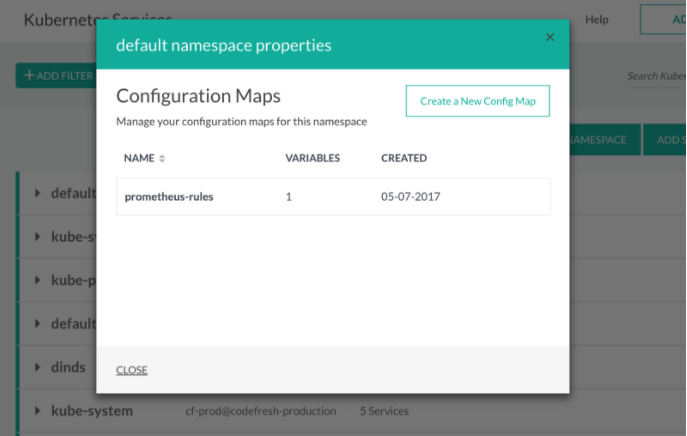The width and height of the screenshot is (687, 436).
Task: Expand the second default namespace row
Action: coord(37,323)
